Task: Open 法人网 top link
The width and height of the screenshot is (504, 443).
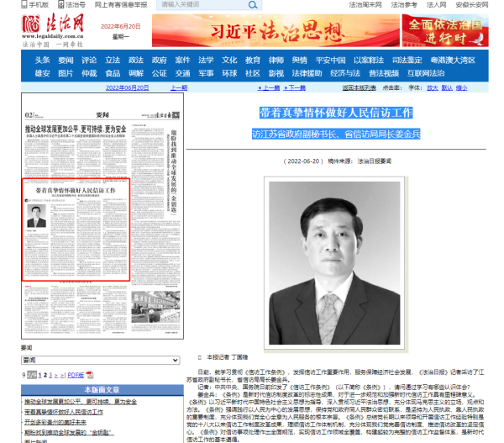Action: [436, 4]
